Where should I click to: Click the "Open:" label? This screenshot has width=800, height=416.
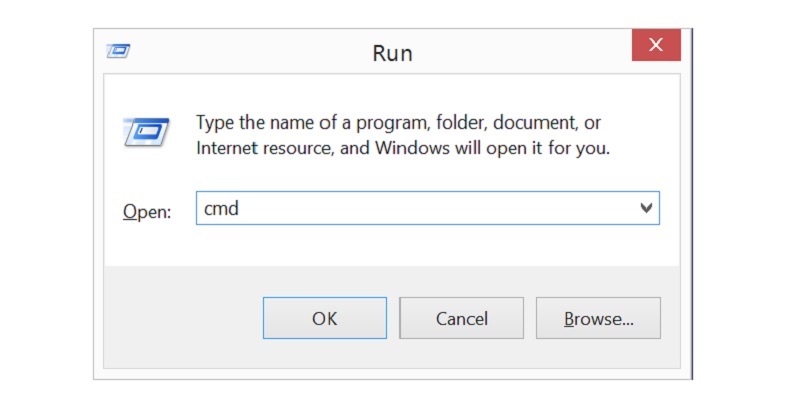pos(147,211)
